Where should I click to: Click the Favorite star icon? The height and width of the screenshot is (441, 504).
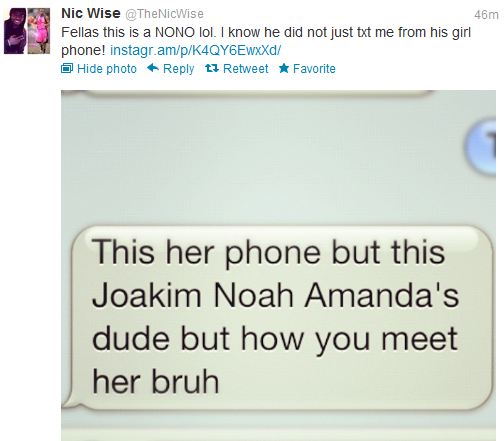(284, 68)
